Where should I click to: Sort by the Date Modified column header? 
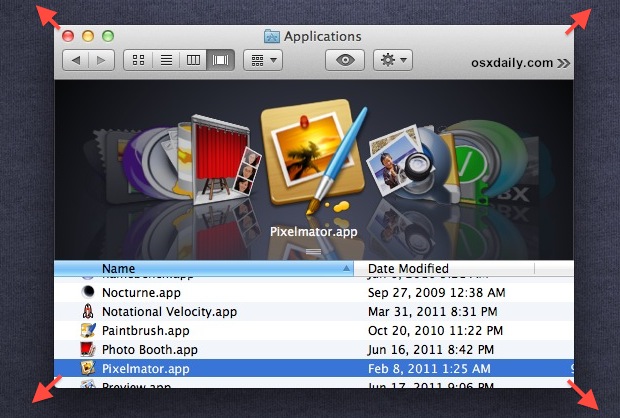(x=444, y=269)
